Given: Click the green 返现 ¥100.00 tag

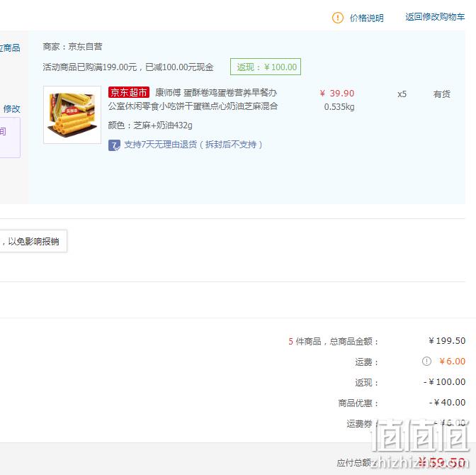Looking at the screenshot, I should [266, 67].
